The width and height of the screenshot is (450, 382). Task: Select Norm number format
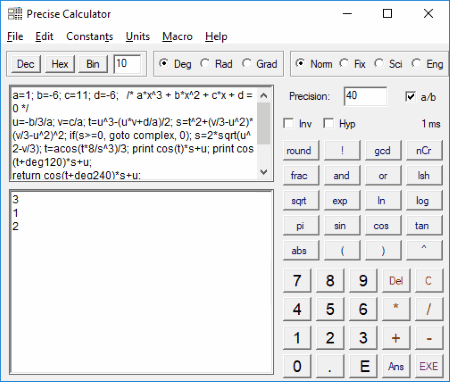point(314,64)
